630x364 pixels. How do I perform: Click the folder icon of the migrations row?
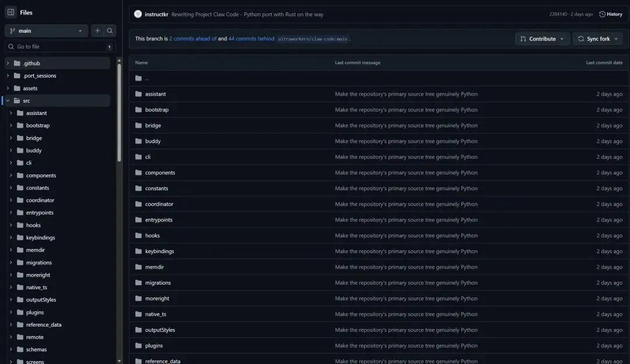[139, 282]
